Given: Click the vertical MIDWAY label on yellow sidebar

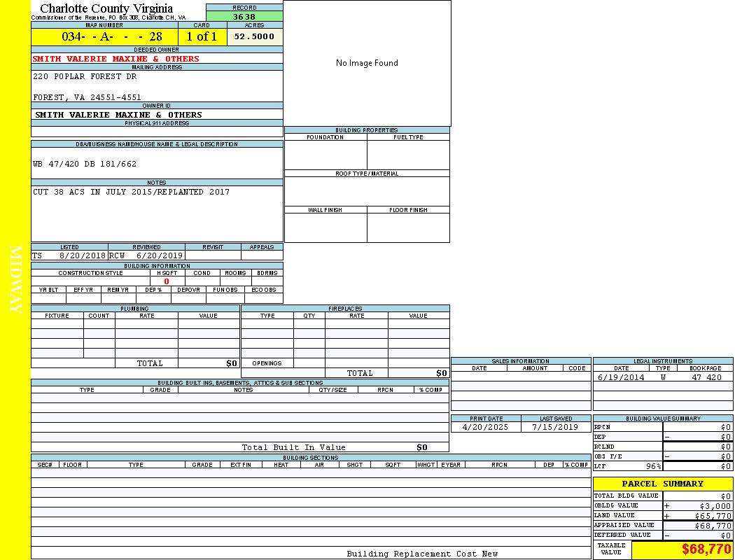Looking at the screenshot, I should click(15, 280).
